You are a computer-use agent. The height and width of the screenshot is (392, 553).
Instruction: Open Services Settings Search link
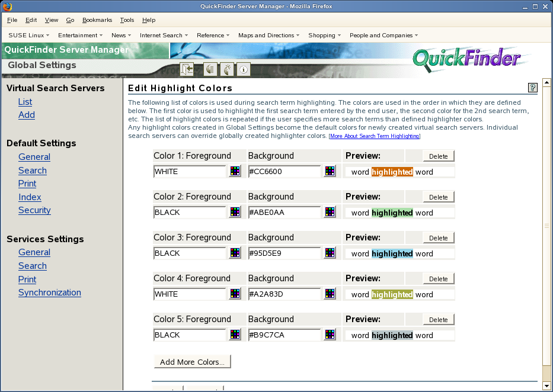(x=33, y=266)
